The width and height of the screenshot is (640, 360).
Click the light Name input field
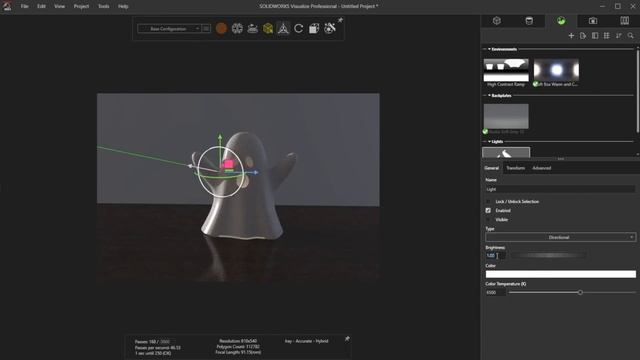[x=560, y=189]
